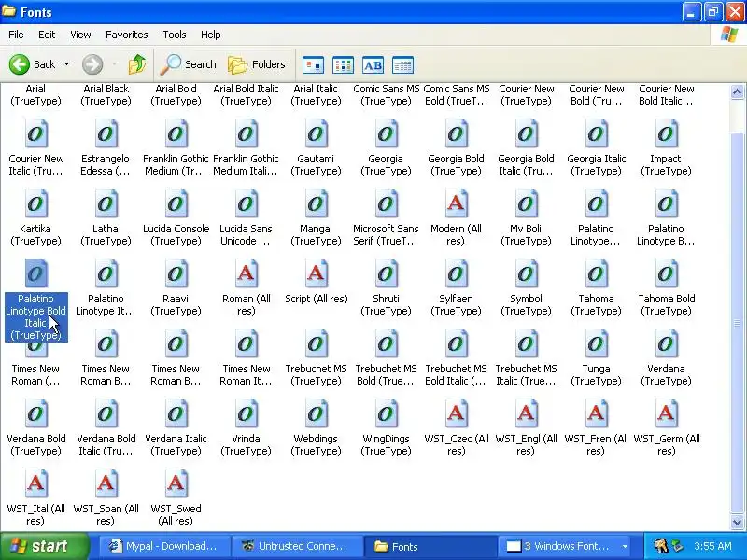Click the scrollbar up arrow
The height and width of the screenshot is (560, 747).
[x=737, y=91]
